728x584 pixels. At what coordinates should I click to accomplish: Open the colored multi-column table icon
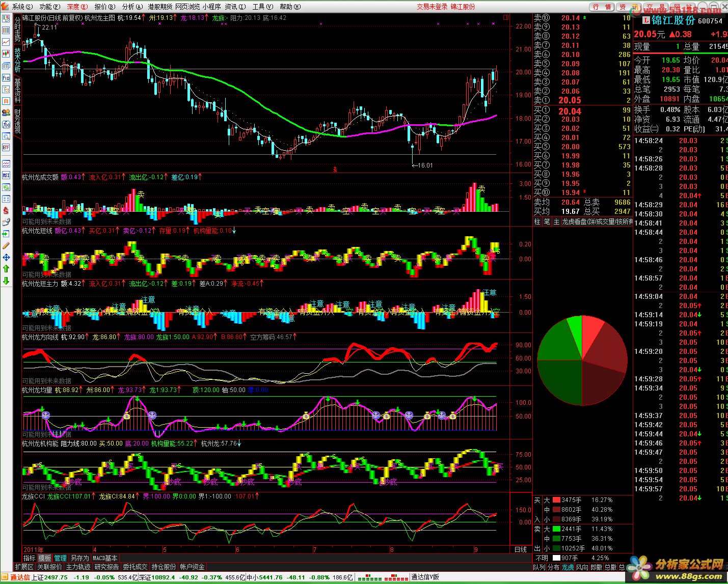(6, 30)
